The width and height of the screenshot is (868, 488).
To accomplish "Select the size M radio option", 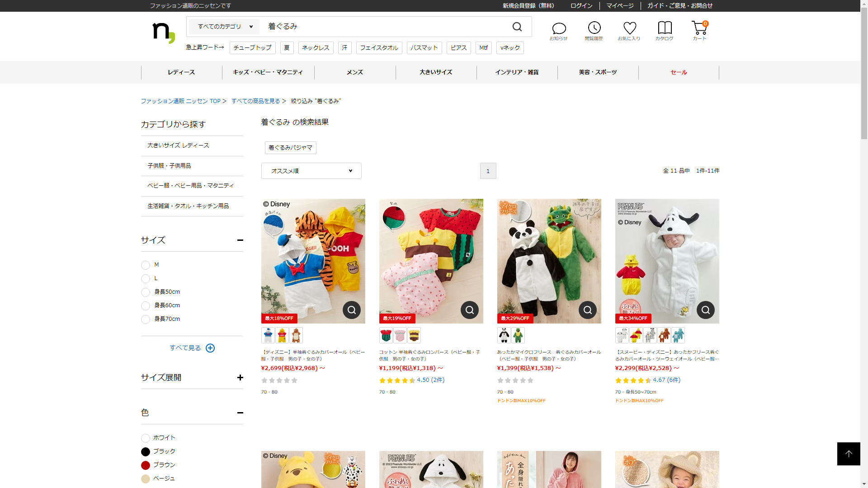I will click(x=146, y=265).
